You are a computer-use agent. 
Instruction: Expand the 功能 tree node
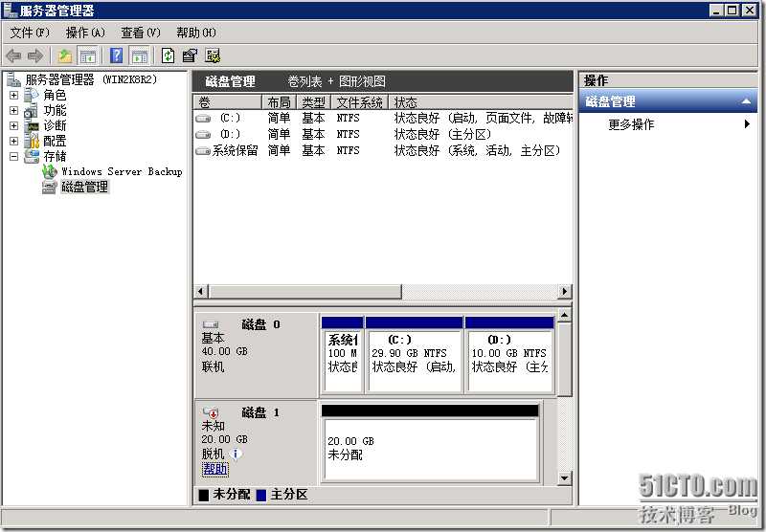coord(13,111)
